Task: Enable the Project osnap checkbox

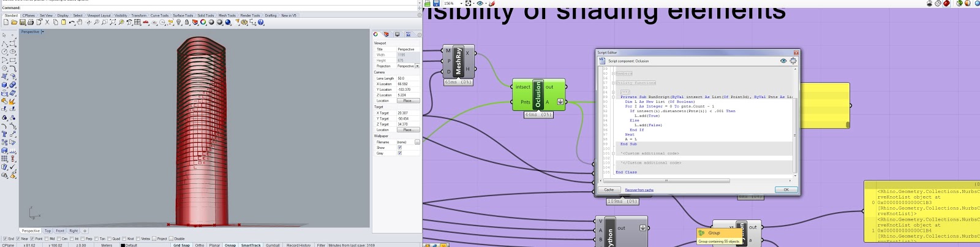Action: 154,238
